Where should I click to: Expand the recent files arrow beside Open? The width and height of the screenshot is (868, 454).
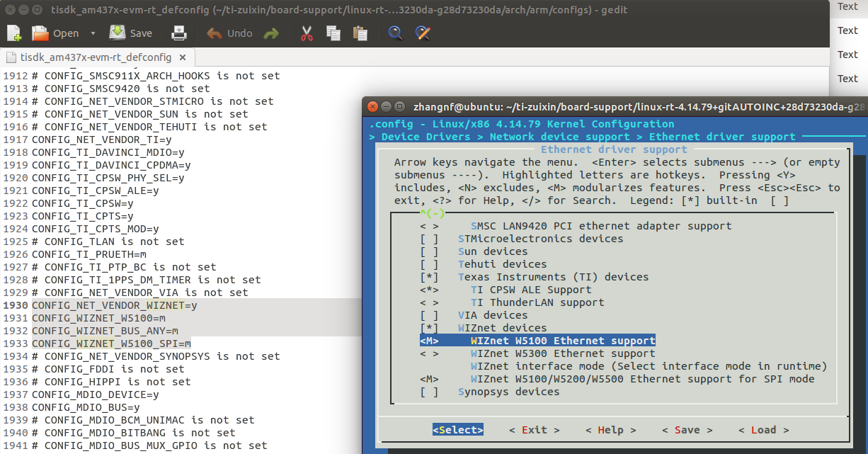coord(93,33)
